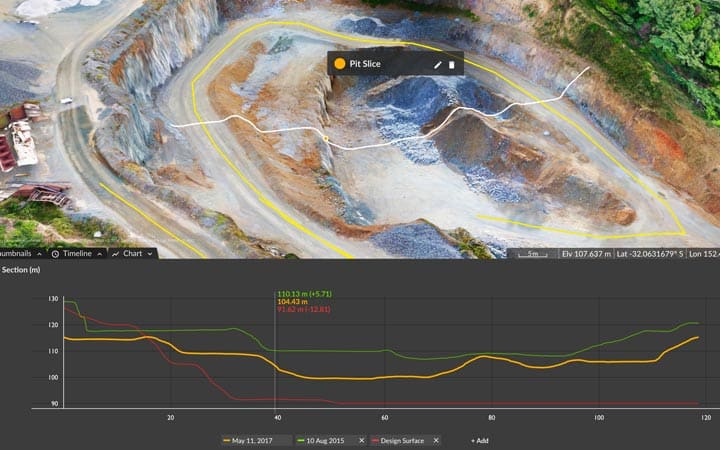The width and height of the screenshot is (720, 450).
Task: Click the 104.43 m orange value
Action: coord(292,302)
